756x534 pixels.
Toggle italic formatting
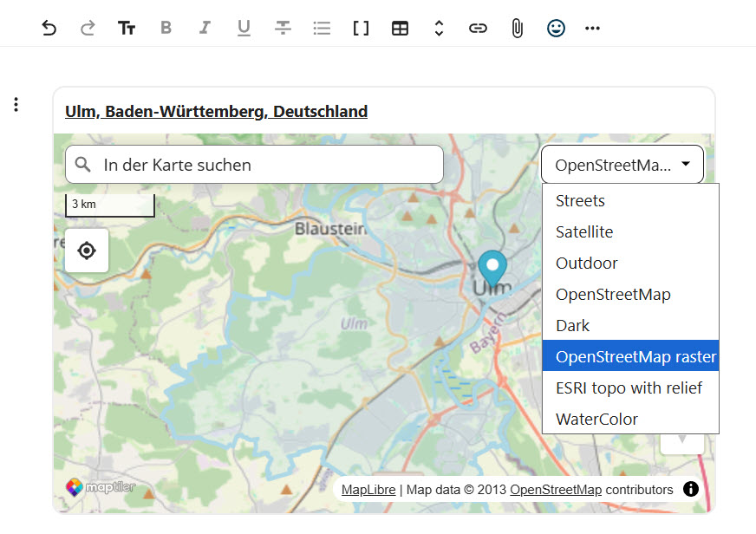pos(205,28)
